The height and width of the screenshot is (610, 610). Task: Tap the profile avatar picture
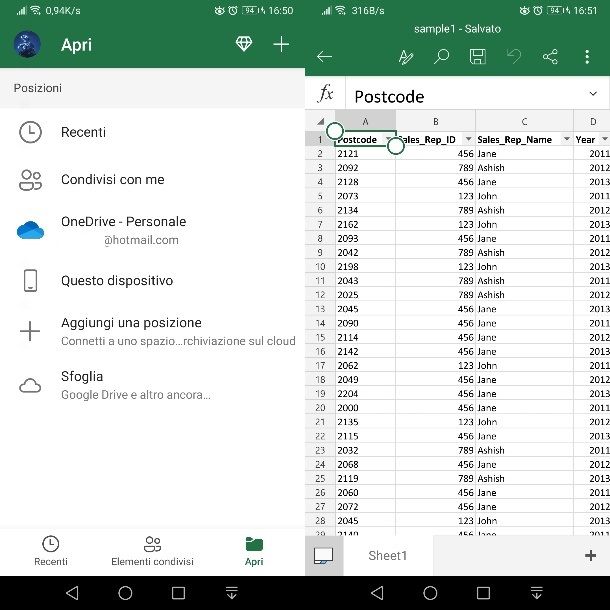point(27,44)
